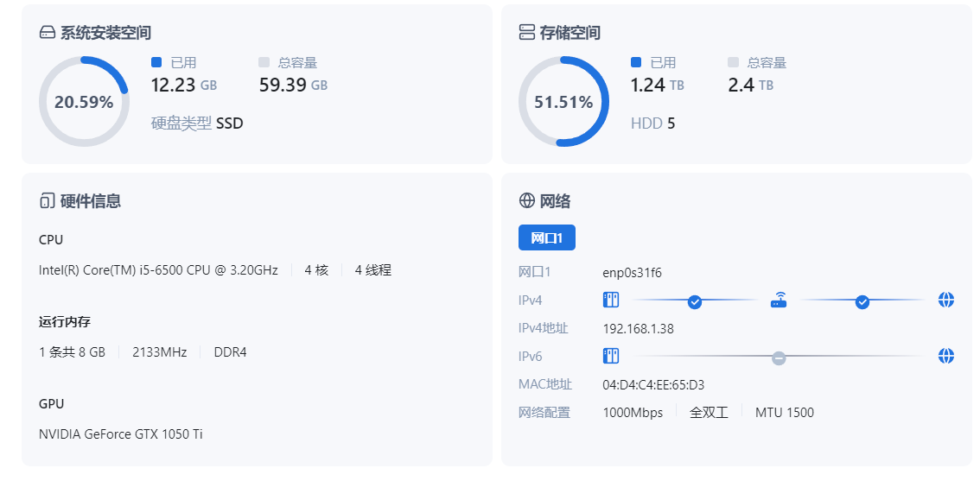The width and height of the screenshot is (980, 481).
Task: Click the 51.51% storage usage ring
Action: click(x=563, y=102)
